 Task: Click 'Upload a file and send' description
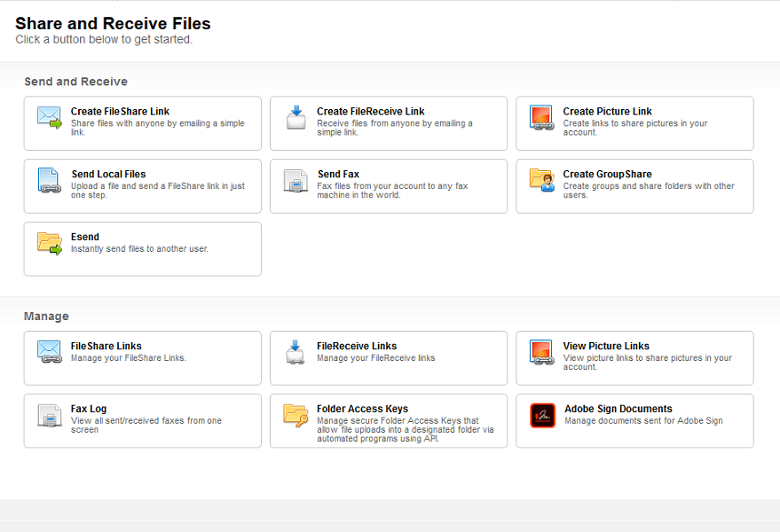pyautogui.click(x=158, y=191)
